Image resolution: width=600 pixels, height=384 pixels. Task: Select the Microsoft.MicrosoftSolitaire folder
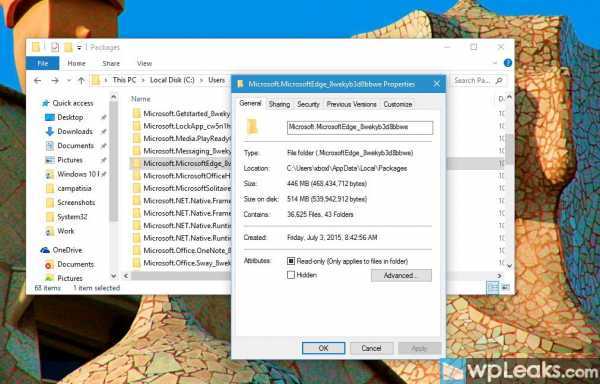(181, 188)
